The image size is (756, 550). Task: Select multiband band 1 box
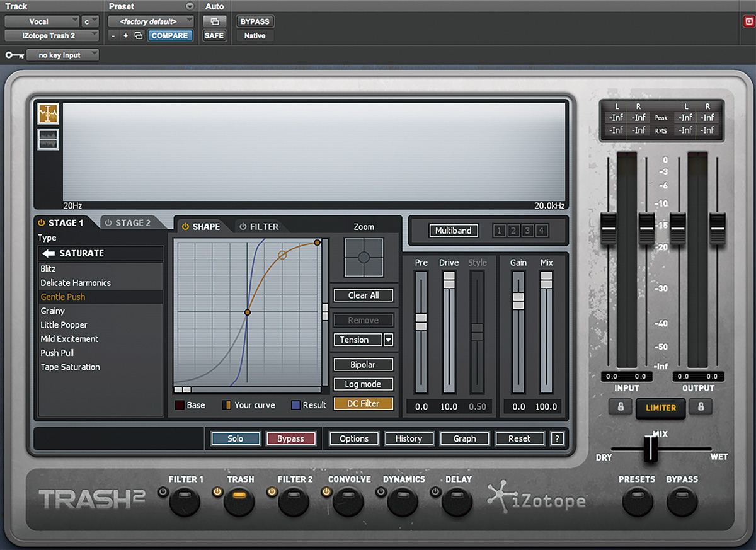[x=499, y=231]
